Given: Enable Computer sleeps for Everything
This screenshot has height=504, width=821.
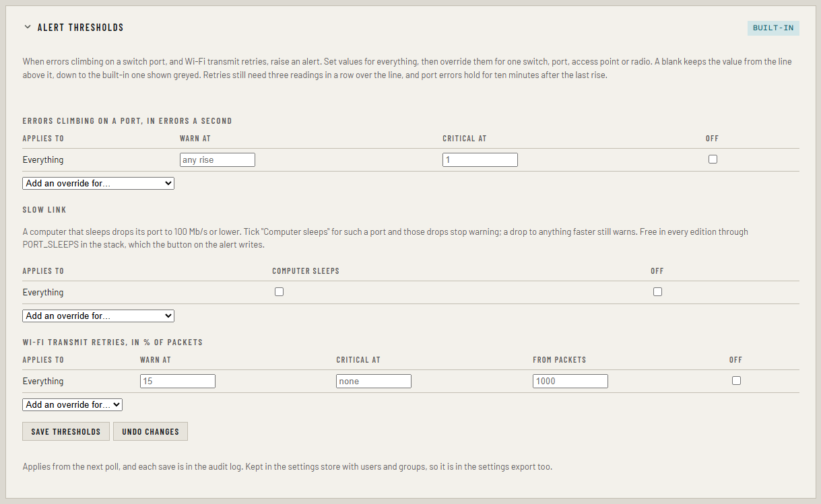Looking at the screenshot, I should pyautogui.click(x=279, y=292).
